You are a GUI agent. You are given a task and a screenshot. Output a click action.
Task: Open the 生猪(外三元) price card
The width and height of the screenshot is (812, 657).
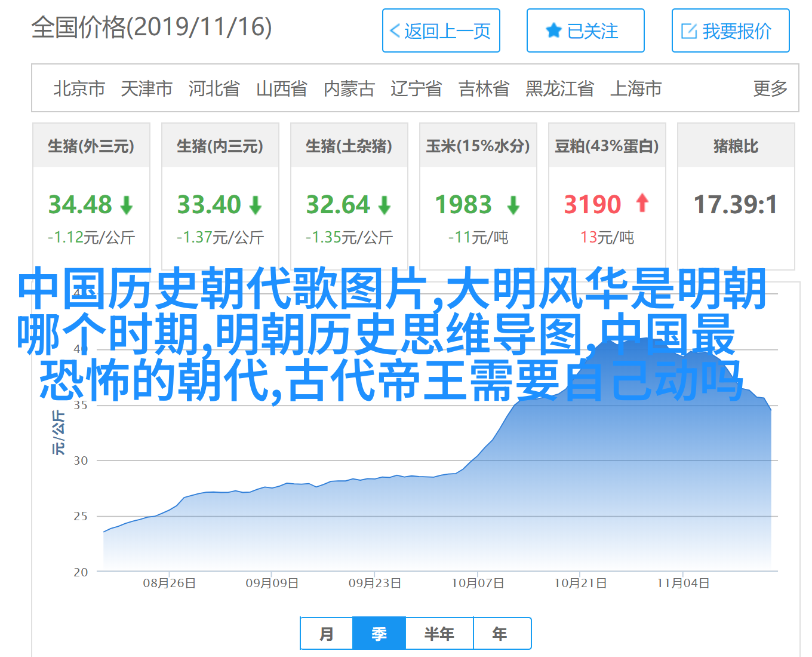point(91,196)
